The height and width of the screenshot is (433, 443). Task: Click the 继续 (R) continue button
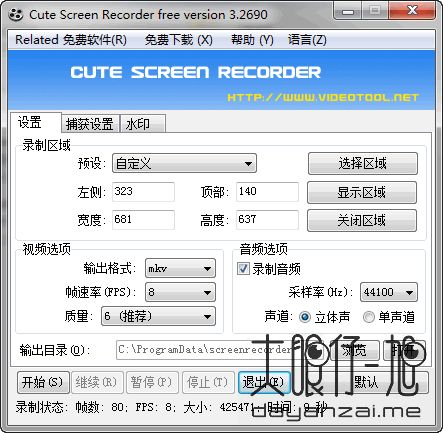[97, 382]
